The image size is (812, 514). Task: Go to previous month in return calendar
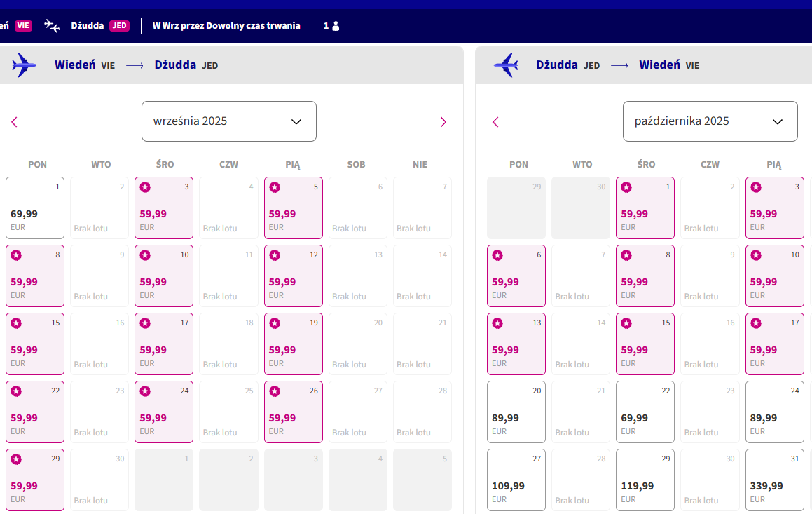click(495, 122)
